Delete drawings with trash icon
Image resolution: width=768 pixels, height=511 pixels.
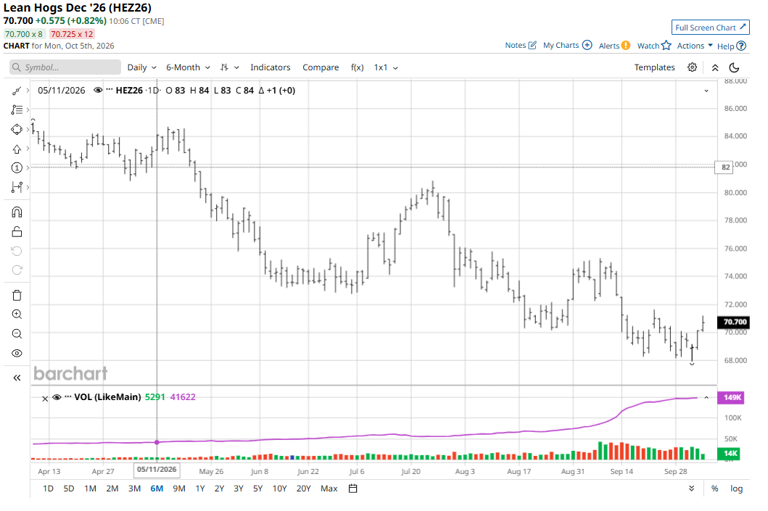[x=17, y=295]
